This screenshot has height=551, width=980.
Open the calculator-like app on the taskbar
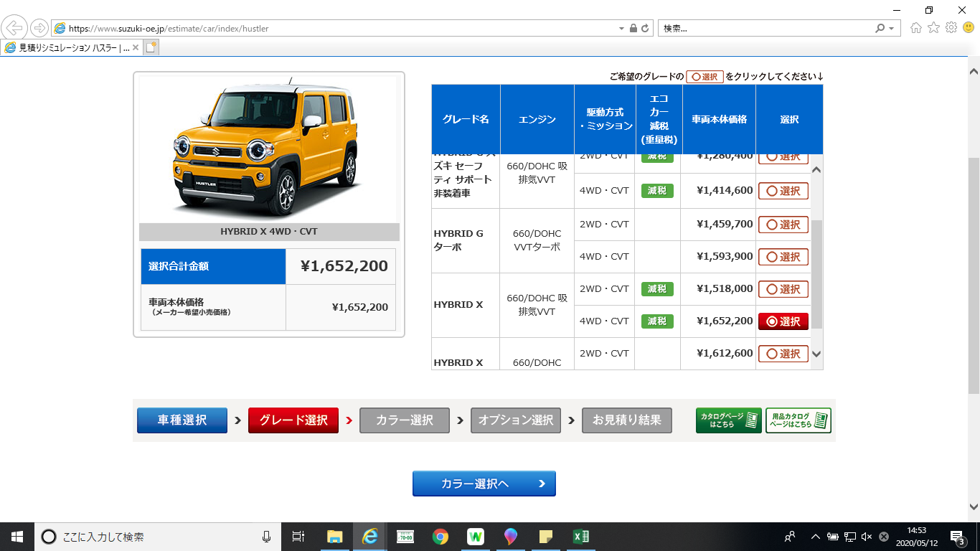[405, 537]
